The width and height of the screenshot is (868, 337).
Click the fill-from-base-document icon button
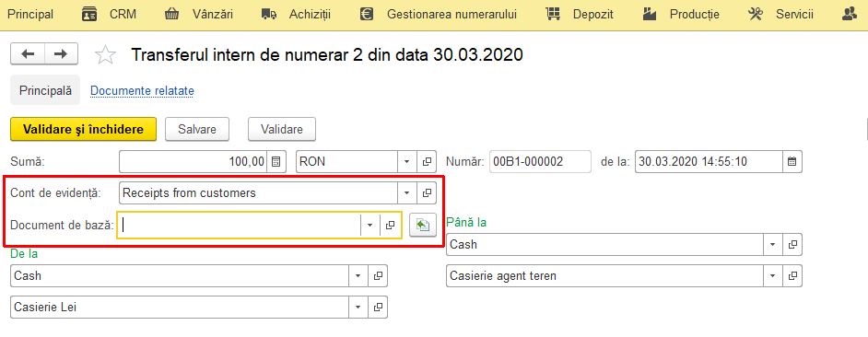(x=423, y=226)
